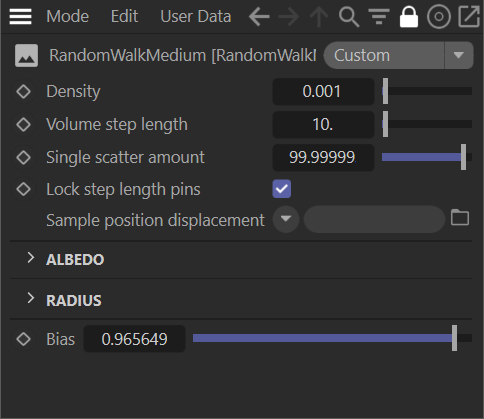
Task: Toggle the lock element icon
Action: point(409,17)
